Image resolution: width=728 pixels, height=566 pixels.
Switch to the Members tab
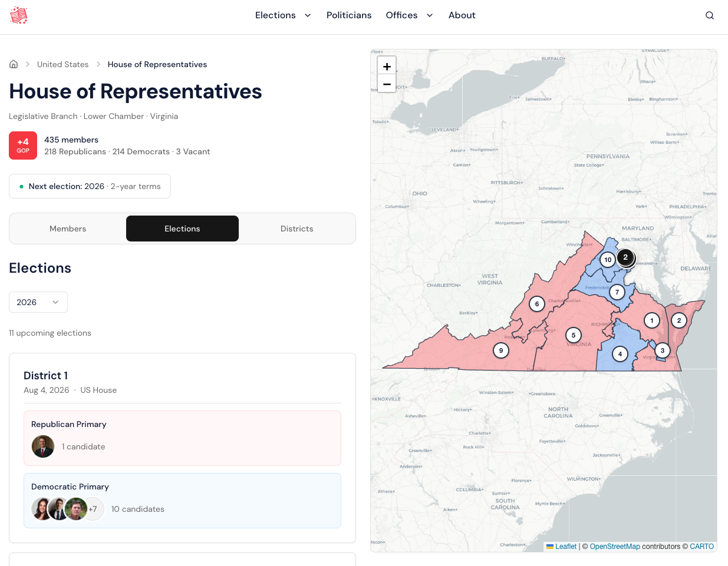click(68, 229)
